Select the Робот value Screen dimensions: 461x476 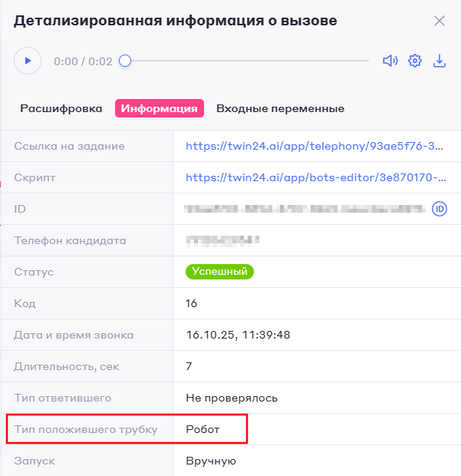click(x=203, y=429)
